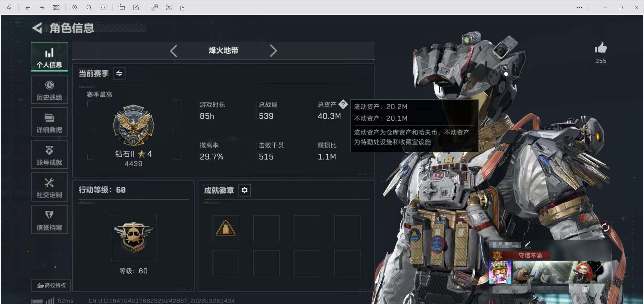This screenshot has width=644, height=304.
Task: Pin the image viewer window on top
Action: [x=9, y=7]
